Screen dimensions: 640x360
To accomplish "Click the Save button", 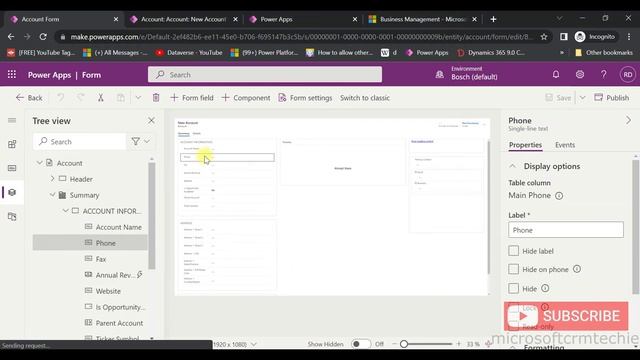I will point(558,98).
